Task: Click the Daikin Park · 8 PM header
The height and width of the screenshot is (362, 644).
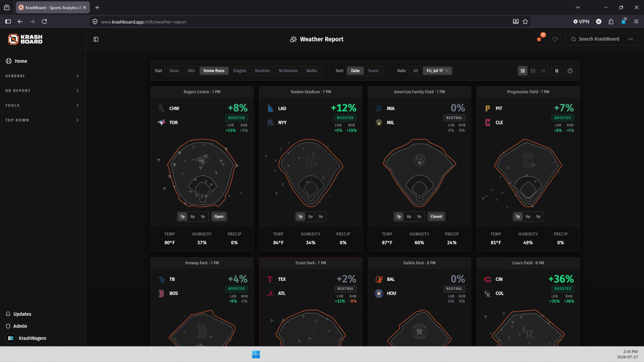Action: (x=419, y=263)
